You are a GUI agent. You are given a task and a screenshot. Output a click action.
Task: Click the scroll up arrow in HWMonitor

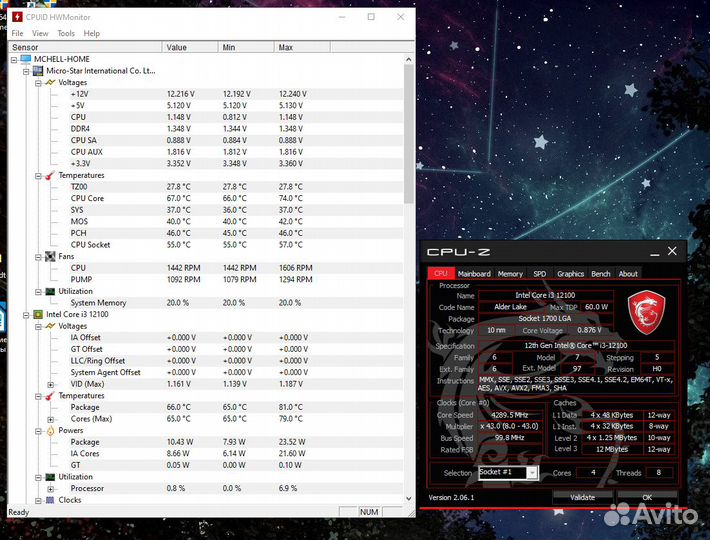pyautogui.click(x=409, y=59)
